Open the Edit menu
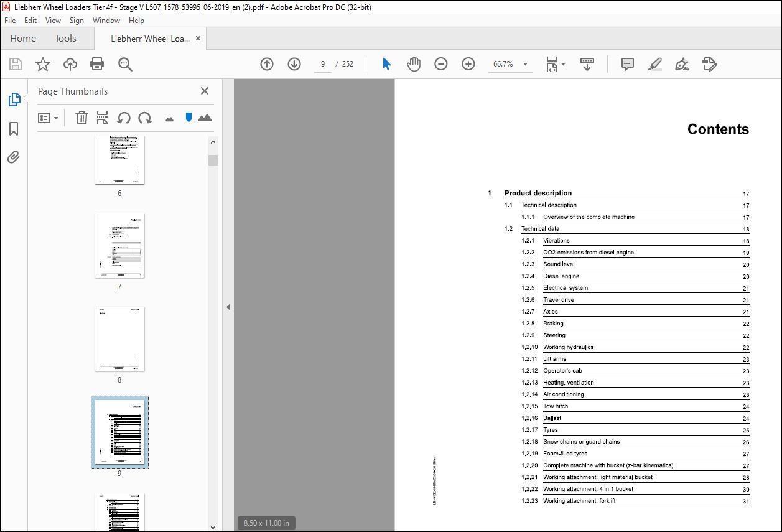This screenshot has height=532, width=782. coord(30,21)
